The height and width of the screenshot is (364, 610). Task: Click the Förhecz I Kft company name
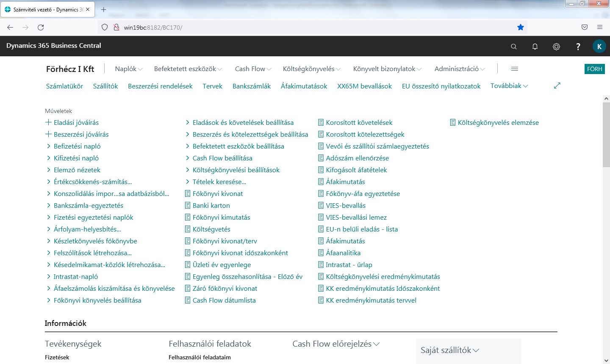click(x=70, y=69)
